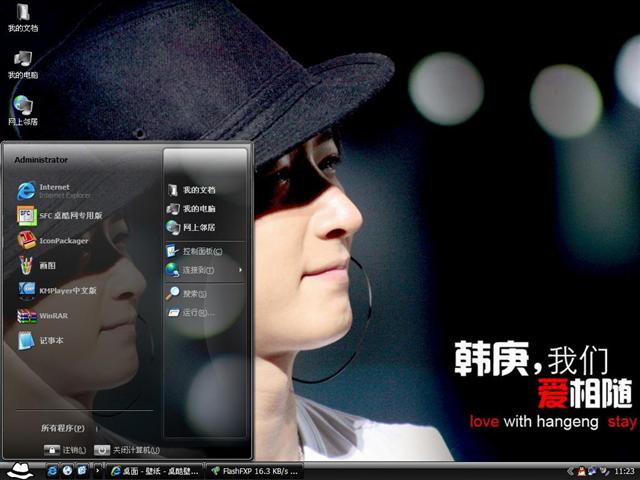640x480 pixels.
Task: Open 搜索(S) search entry
Action: point(187,293)
